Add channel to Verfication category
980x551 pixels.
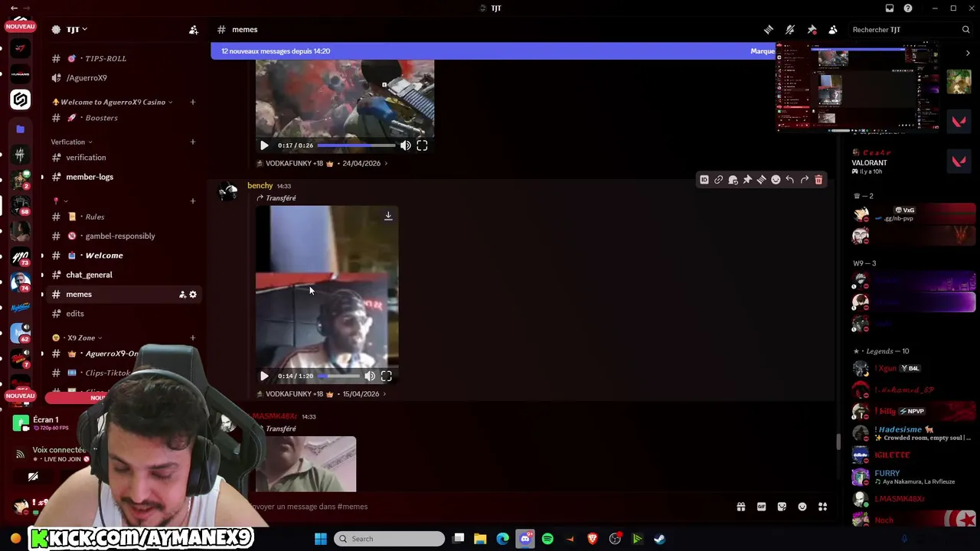pos(193,142)
